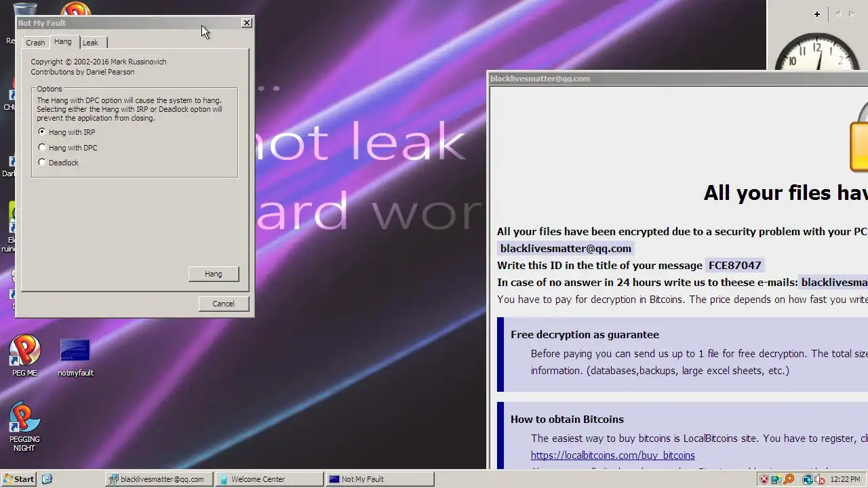Click the taskbar clock showing 12:22 PM

(x=844, y=479)
